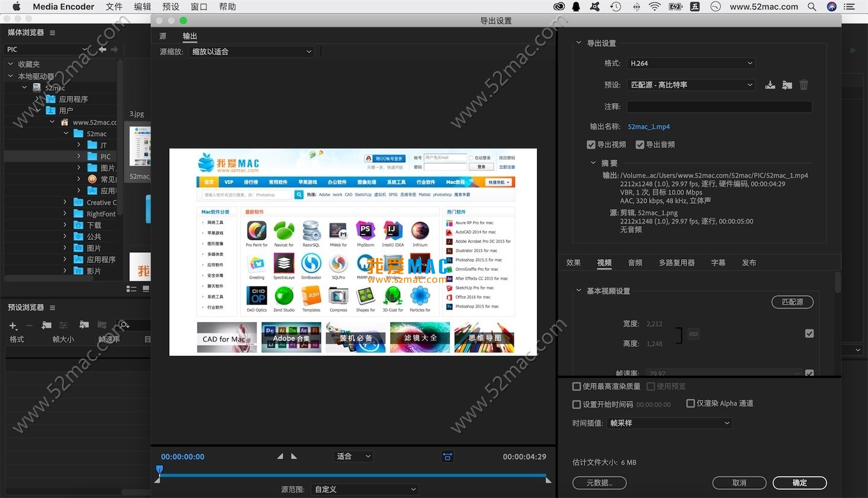This screenshot has width=868, height=498.
Task: Click the 注释 comment input field
Action: tap(720, 107)
